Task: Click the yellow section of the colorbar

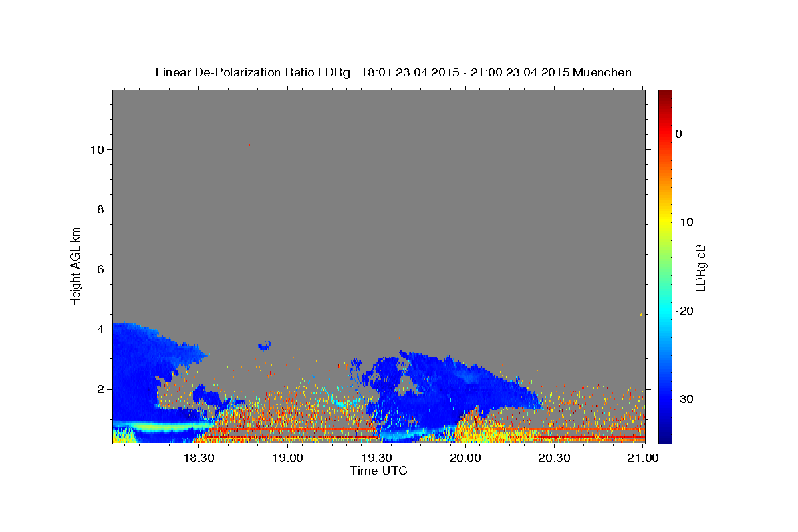Action: pos(665,223)
